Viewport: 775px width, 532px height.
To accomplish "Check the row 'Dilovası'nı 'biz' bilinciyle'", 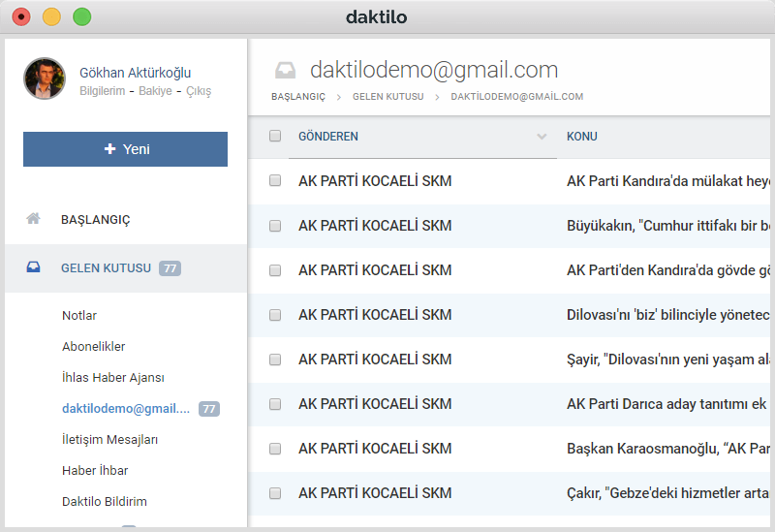I will pos(275,315).
